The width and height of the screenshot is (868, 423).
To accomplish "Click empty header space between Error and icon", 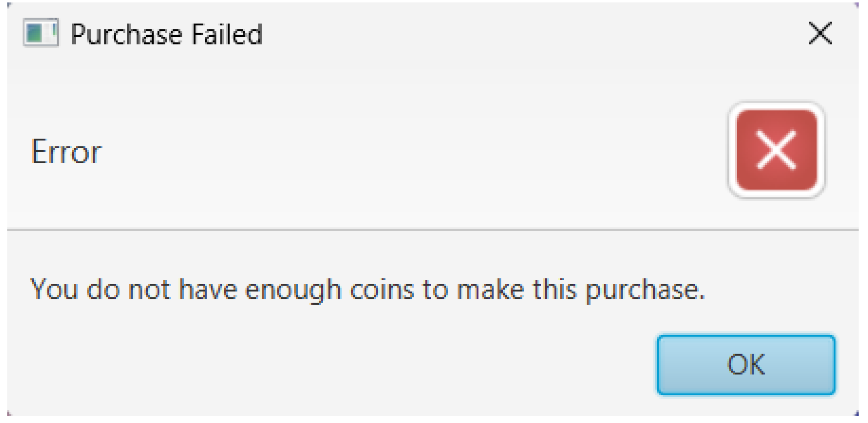I will point(408,152).
